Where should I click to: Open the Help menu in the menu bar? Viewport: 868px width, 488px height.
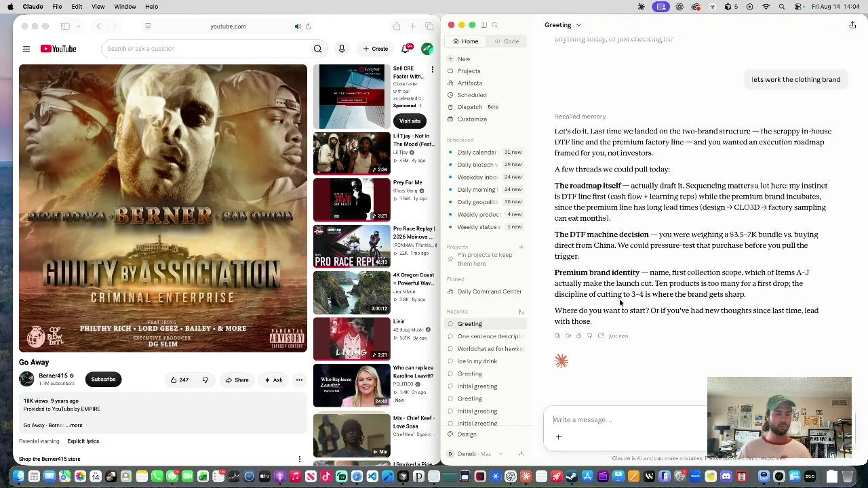point(151,7)
